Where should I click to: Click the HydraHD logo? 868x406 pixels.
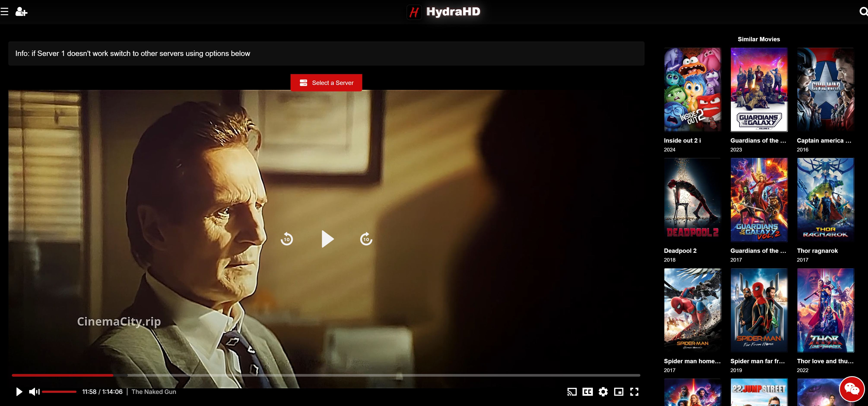443,12
